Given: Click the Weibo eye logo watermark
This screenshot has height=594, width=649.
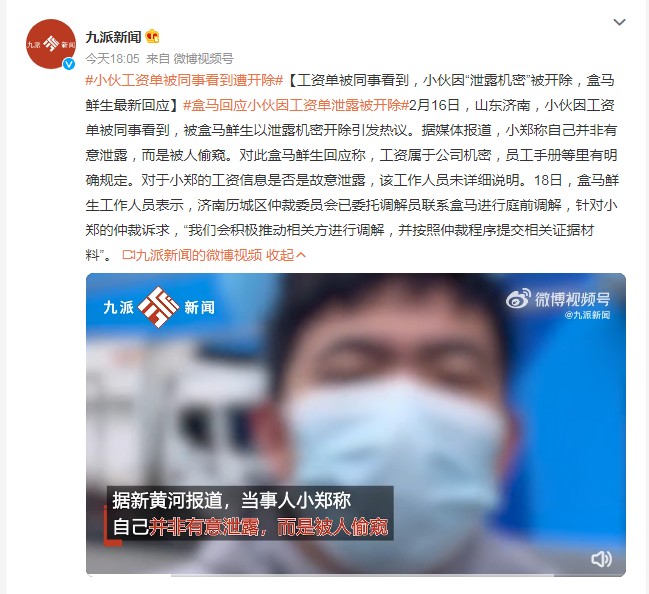Looking at the screenshot, I should click(518, 299).
